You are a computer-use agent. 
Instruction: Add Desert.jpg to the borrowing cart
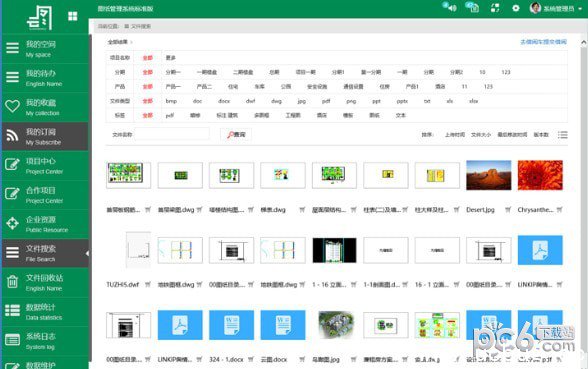pyautogui.click(x=508, y=210)
